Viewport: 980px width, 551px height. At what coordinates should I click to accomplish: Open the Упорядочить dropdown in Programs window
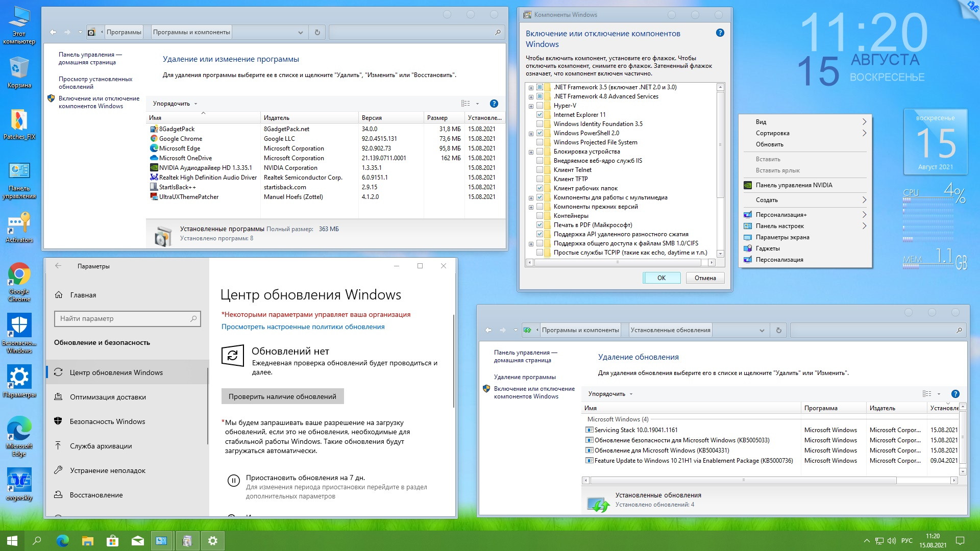click(175, 104)
